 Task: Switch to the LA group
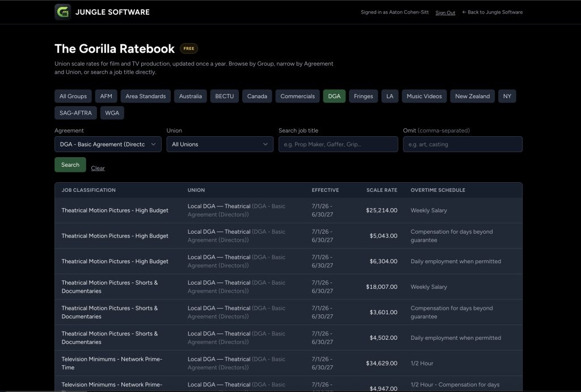tap(390, 96)
